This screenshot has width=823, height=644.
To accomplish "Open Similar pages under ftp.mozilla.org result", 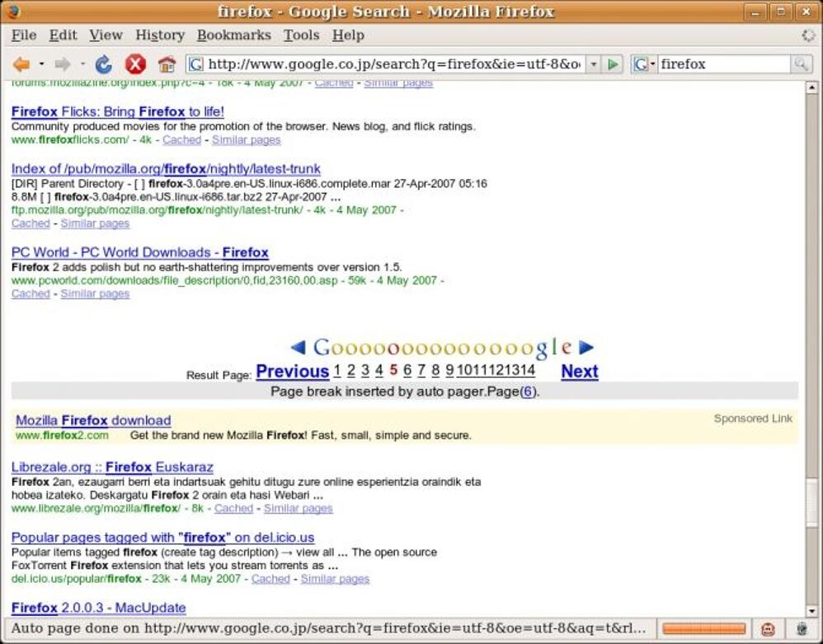I will pos(95,223).
